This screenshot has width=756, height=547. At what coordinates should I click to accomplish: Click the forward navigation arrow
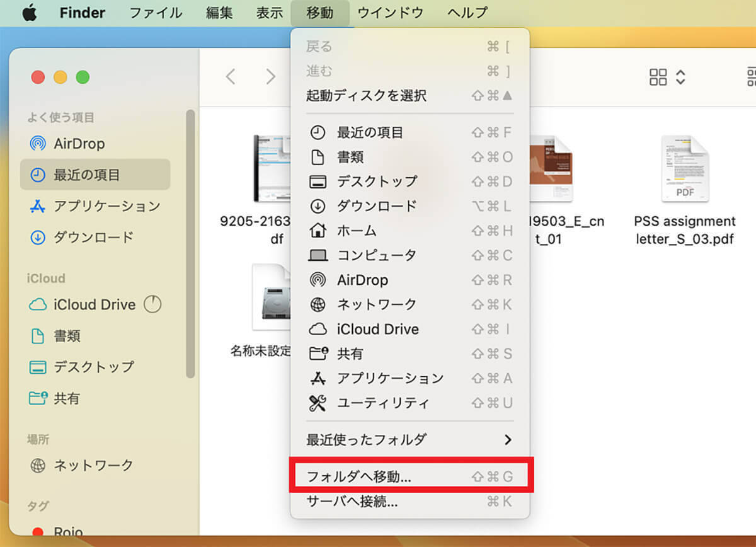(271, 77)
